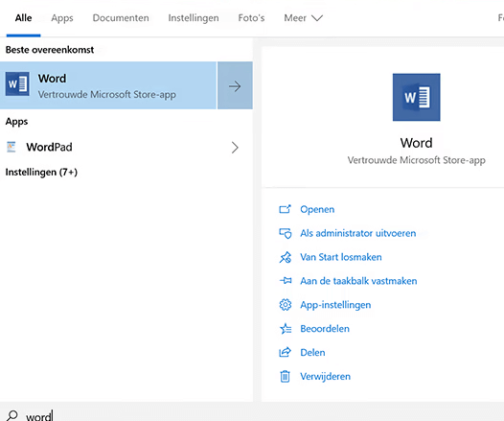
Task: Click the Beoordelen star icon
Action: pyautogui.click(x=286, y=329)
